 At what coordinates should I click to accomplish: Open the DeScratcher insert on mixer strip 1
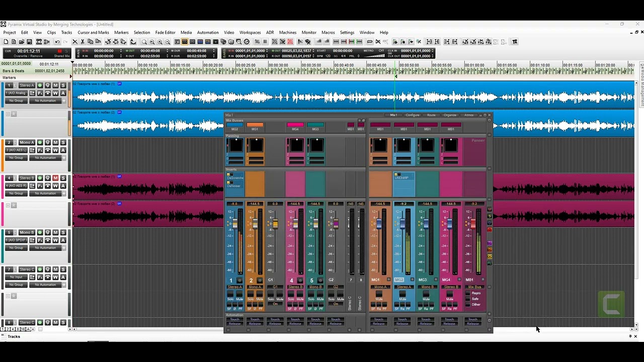(x=235, y=178)
